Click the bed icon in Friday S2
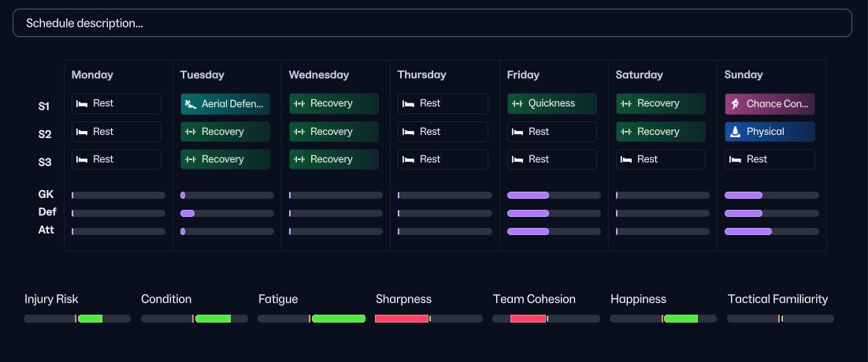 pos(517,132)
